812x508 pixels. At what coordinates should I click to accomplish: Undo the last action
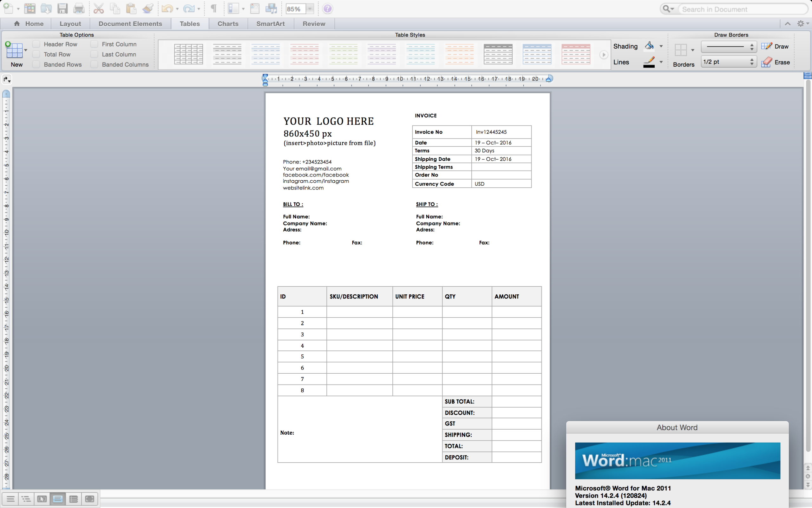(167, 8)
